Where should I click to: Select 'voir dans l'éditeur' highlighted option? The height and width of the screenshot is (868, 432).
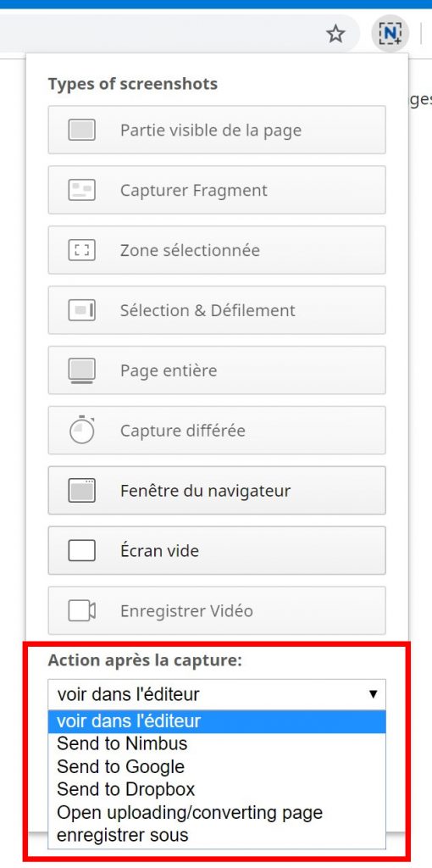pyautogui.click(x=217, y=721)
